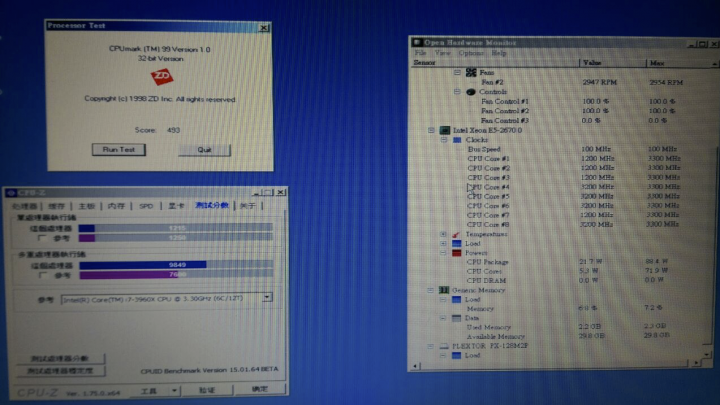Collapse the Clocks tree node
The image size is (720, 405).
point(444,140)
